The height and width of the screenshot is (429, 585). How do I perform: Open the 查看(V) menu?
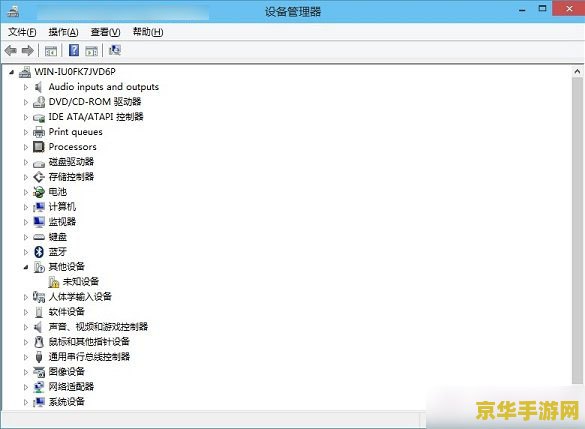pyautogui.click(x=106, y=32)
